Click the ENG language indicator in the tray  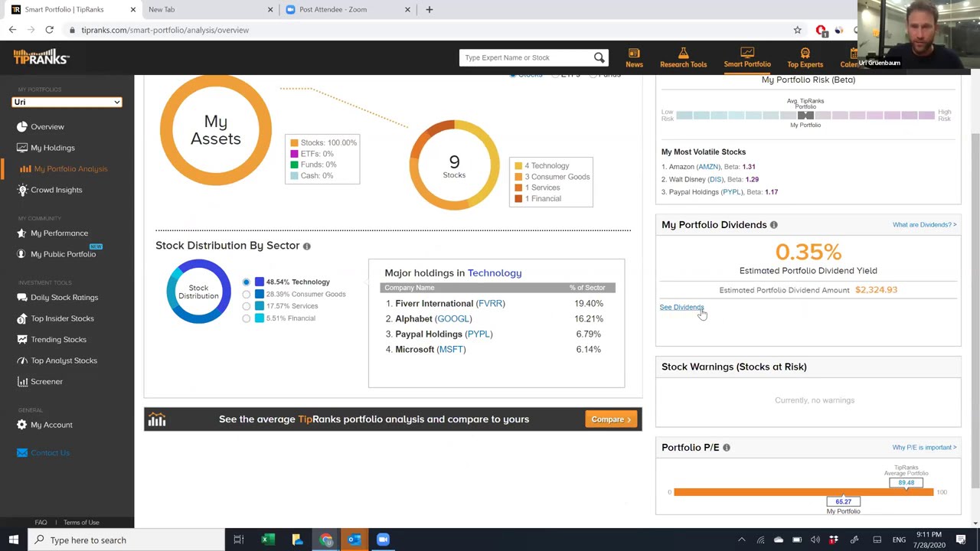(x=899, y=540)
